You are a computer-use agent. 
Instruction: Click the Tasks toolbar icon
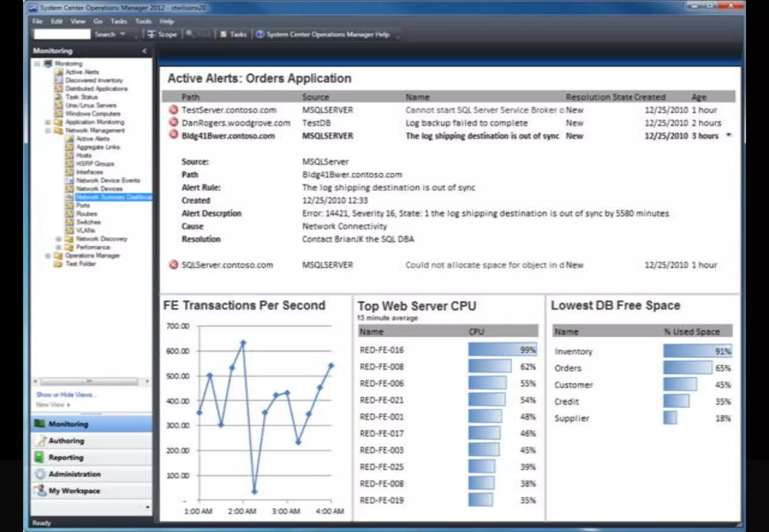click(x=224, y=35)
